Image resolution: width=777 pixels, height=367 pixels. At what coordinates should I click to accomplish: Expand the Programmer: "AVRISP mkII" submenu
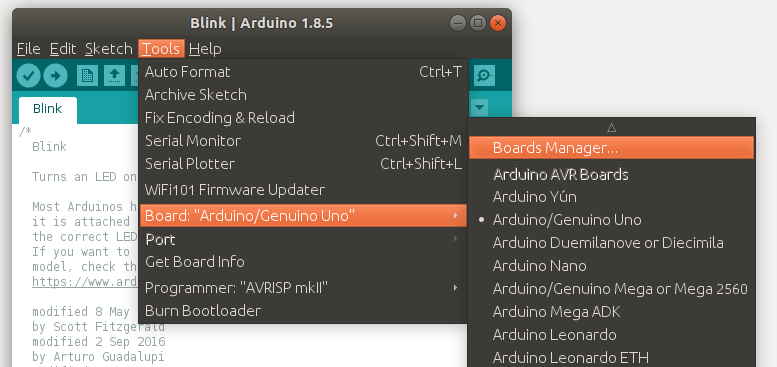pos(303,287)
